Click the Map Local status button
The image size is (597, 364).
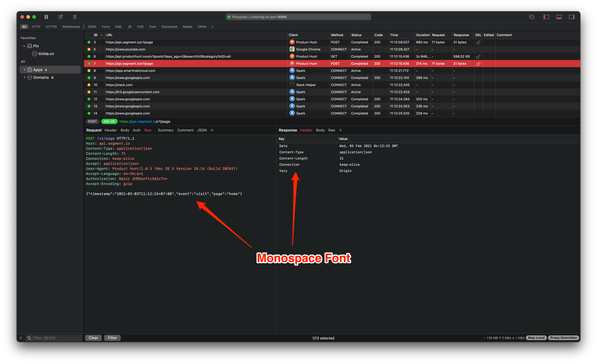point(536,338)
